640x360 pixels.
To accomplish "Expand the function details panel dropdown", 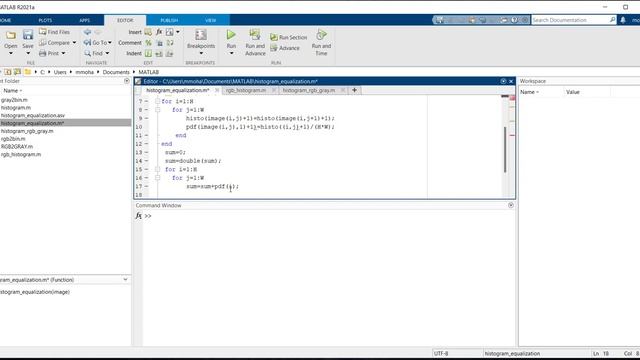I will click(x=125, y=280).
